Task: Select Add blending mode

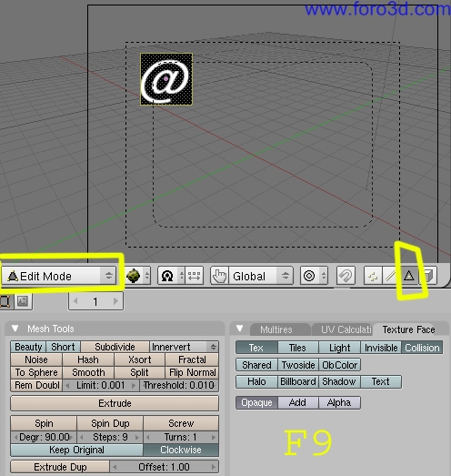Action: pyautogui.click(x=298, y=403)
